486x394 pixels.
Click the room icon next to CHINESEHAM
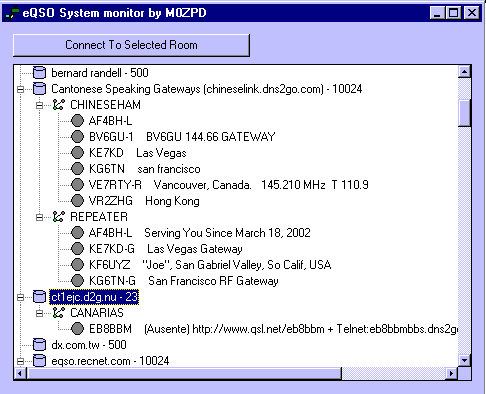[x=58, y=105]
